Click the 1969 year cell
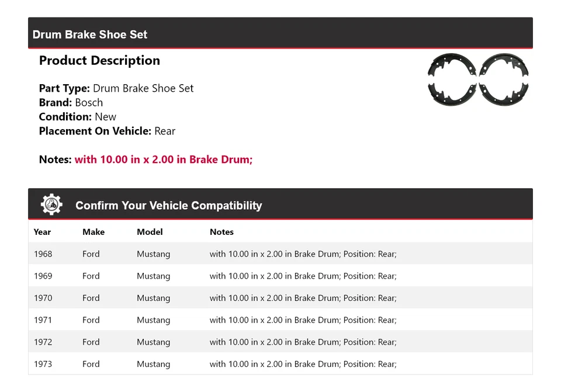Screen dimensions: 561x392 (43, 276)
